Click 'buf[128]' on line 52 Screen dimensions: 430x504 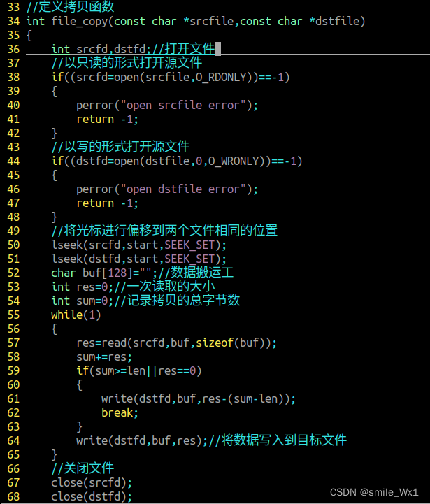(108, 273)
